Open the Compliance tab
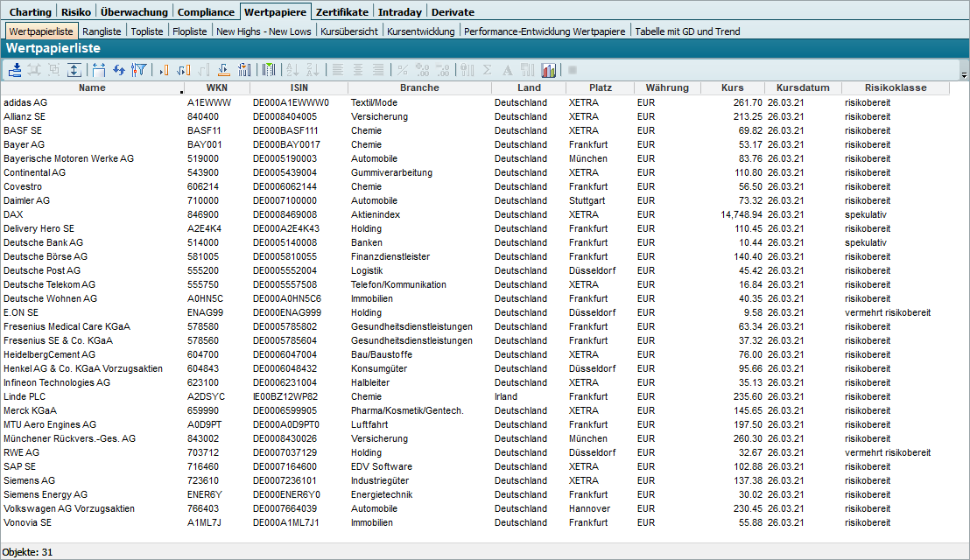The height and width of the screenshot is (560, 970). click(206, 12)
